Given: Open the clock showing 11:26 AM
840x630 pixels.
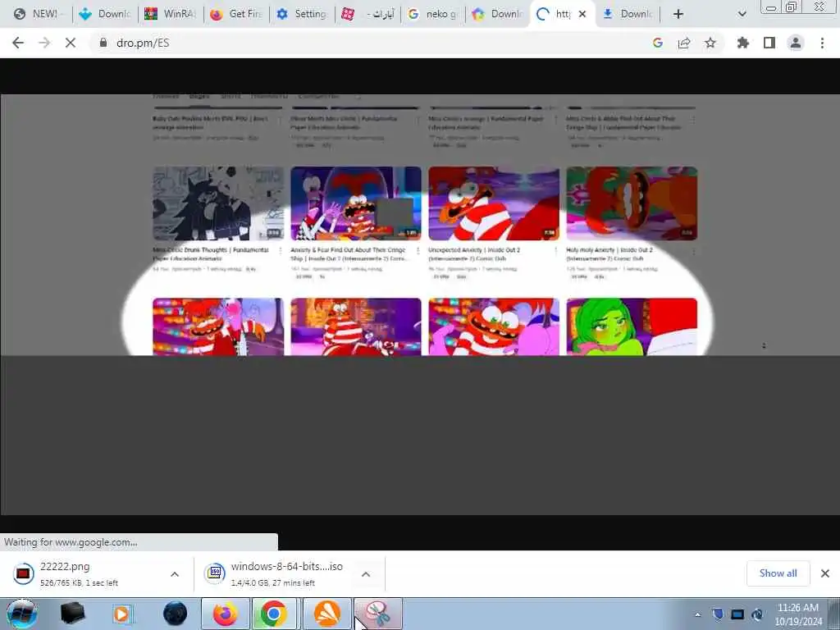Looking at the screenshot, I should 798,614.
